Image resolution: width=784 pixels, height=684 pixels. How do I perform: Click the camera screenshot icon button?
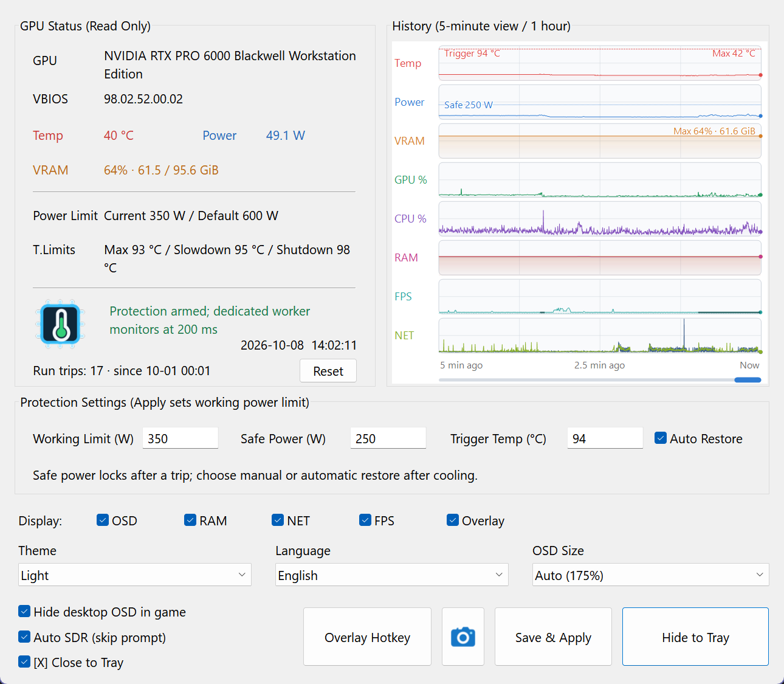463,637
